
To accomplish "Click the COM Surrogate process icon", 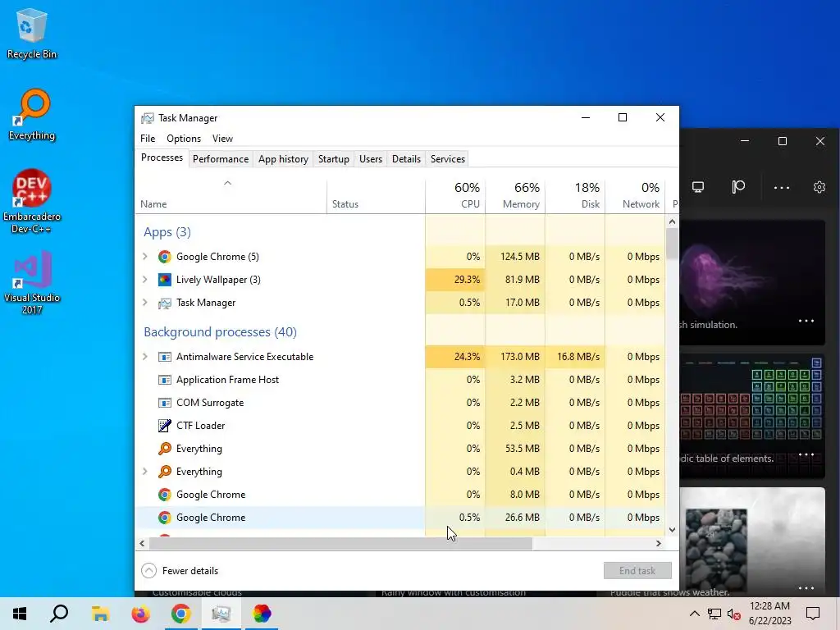I will click(x=164, y=403).
